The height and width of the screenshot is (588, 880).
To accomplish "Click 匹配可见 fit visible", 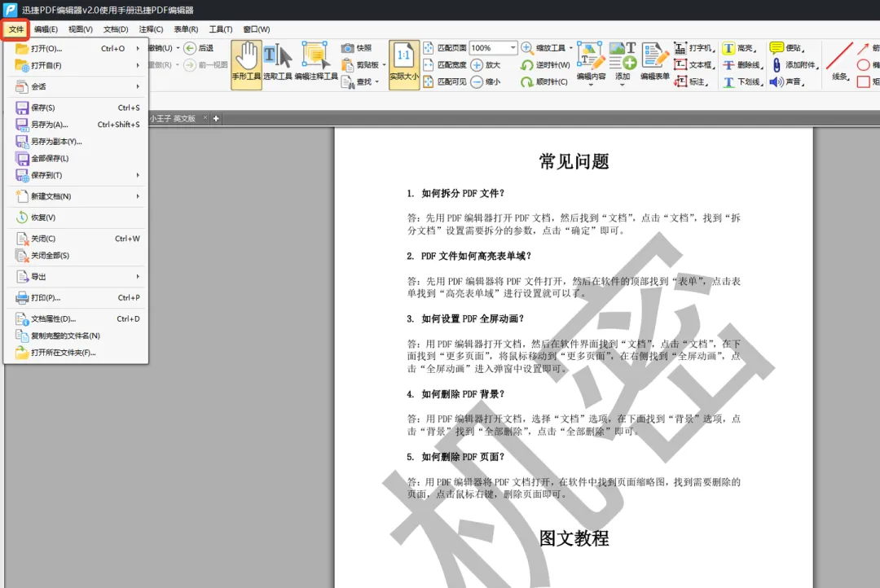I will (x=445, y=82).
